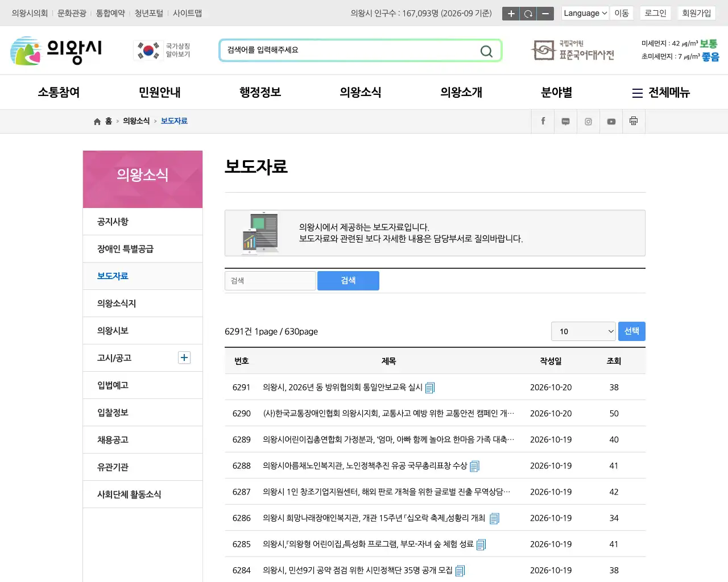Increase font size with the plus button
The height and width of the screenshot is (582, 728).
pos(511,14)
